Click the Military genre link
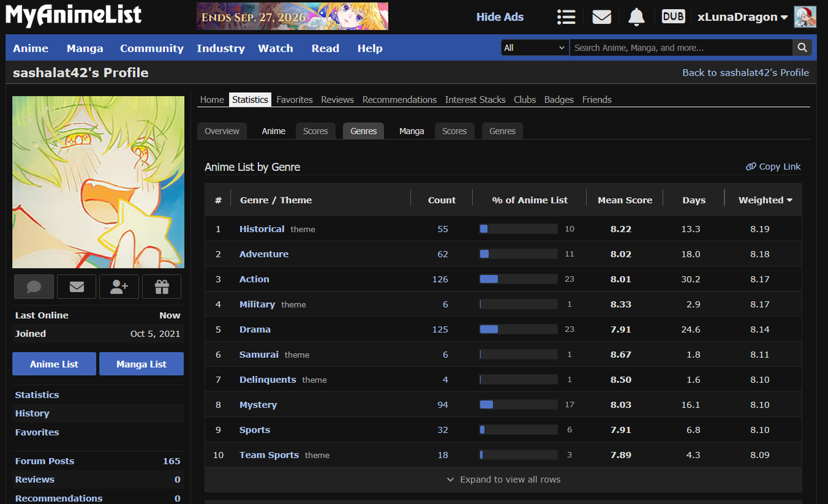 [257, 304]
